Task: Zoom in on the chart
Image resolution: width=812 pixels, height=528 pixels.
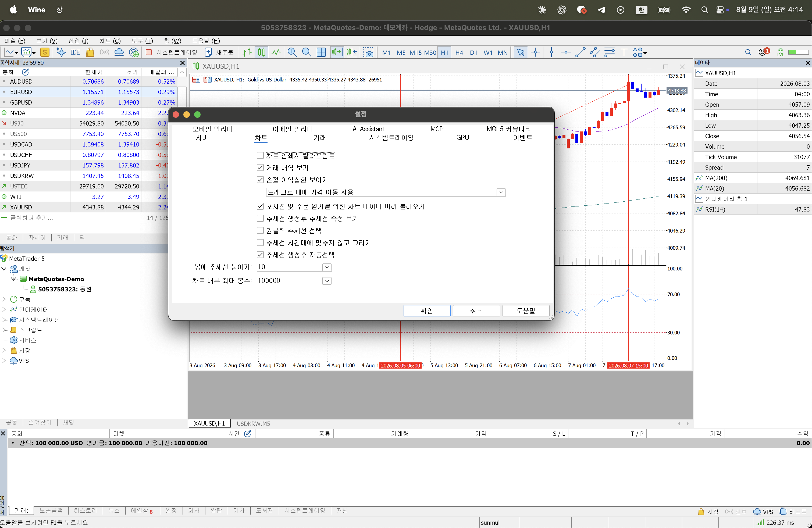Action: click(292, 52)
